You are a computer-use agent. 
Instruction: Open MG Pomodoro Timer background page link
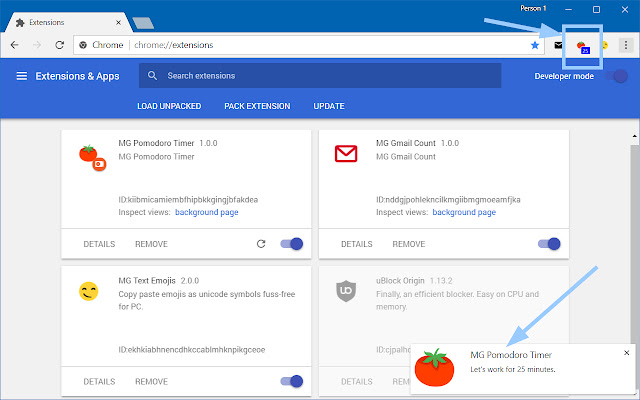click(x=207, y=212)
